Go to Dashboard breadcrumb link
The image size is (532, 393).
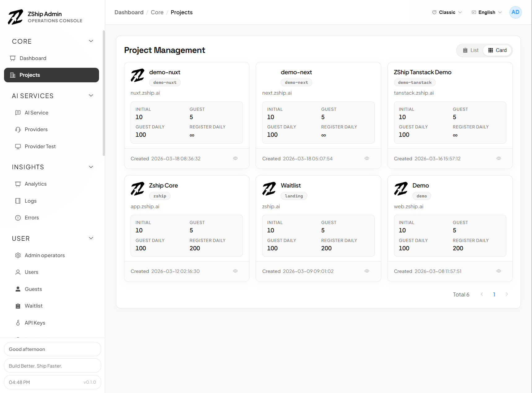[x=129, y=12]
